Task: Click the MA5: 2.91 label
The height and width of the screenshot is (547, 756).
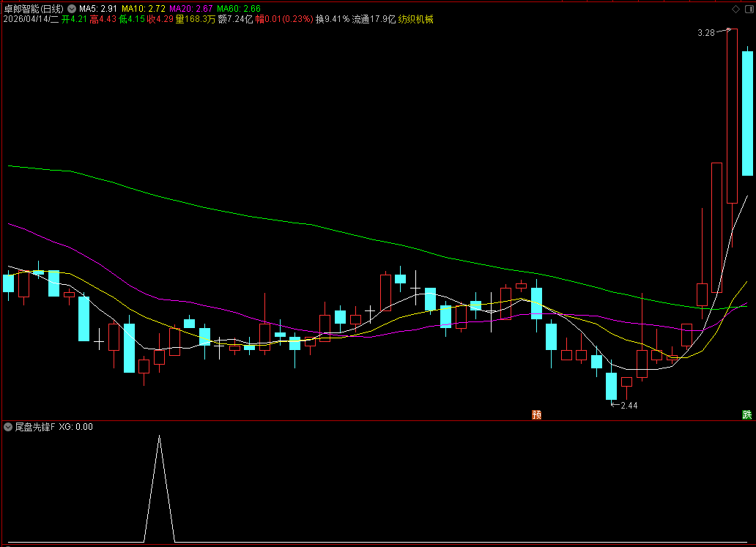Action: [98, 9]
